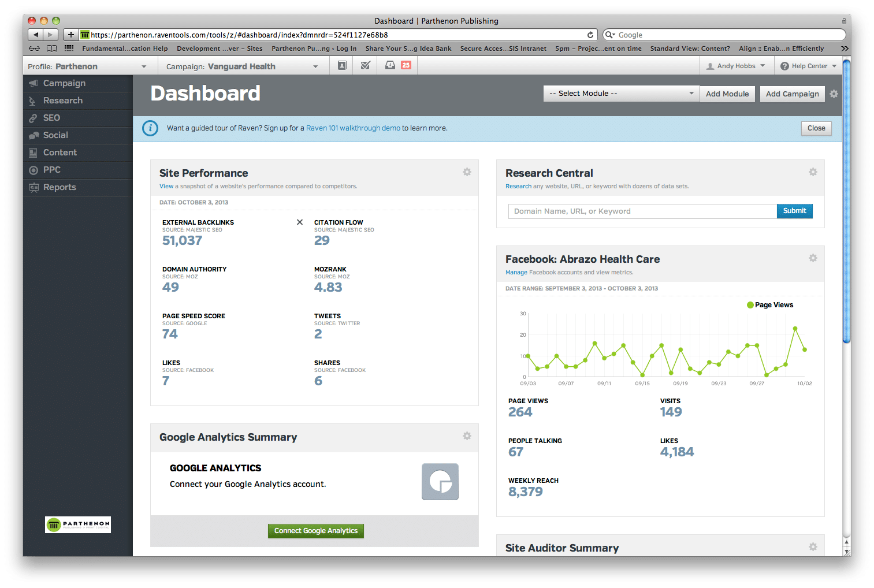Open Google Analytics Summary gear settings

[467, 436]
